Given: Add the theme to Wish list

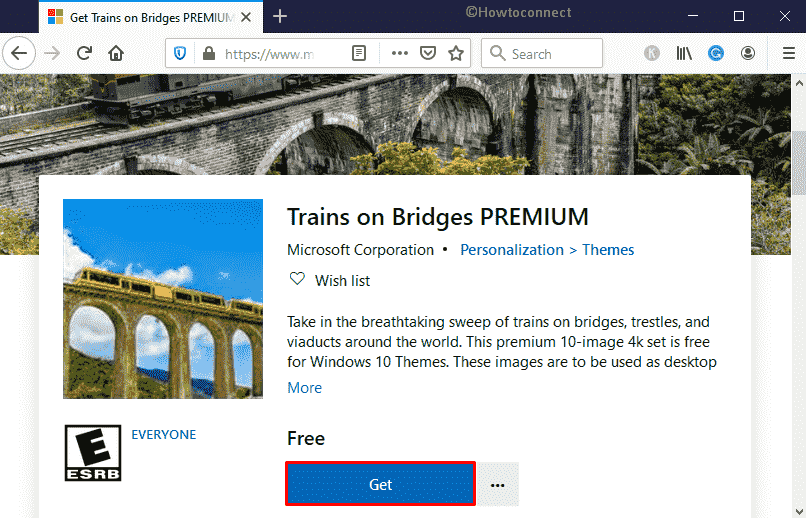Looking at the screenshot, I should click(x=330, y=281).
